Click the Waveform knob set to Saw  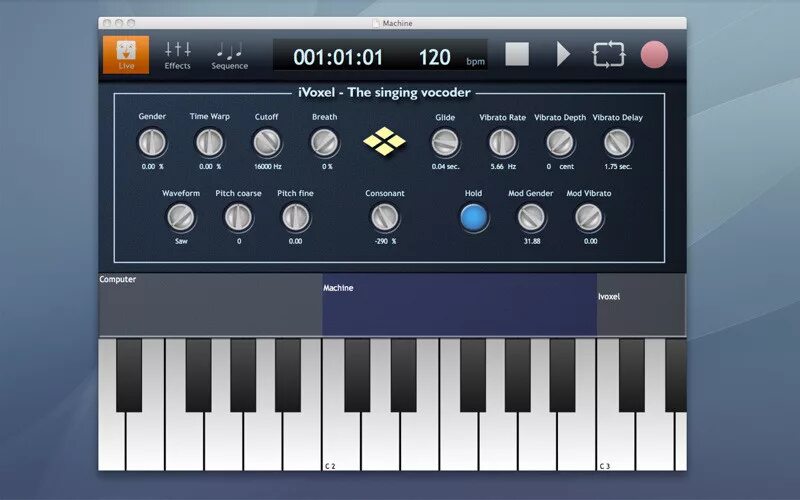(x=181, y=217)
